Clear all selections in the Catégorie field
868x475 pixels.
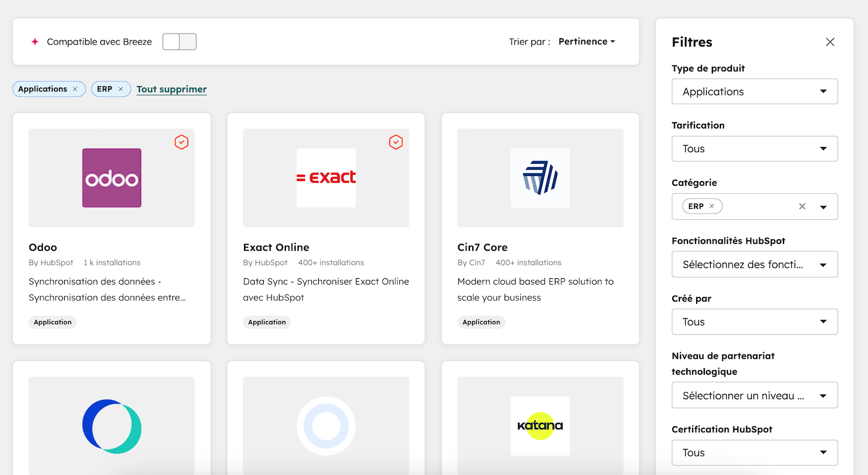pyautogui.click(x=802, y=206)
